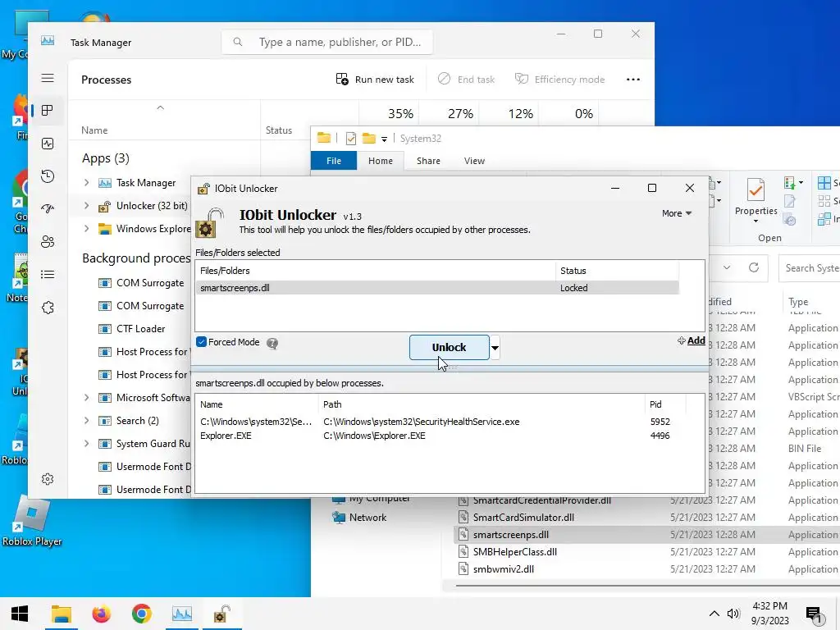Open Performance page icon in Task Manager

[x=48, y=144]
